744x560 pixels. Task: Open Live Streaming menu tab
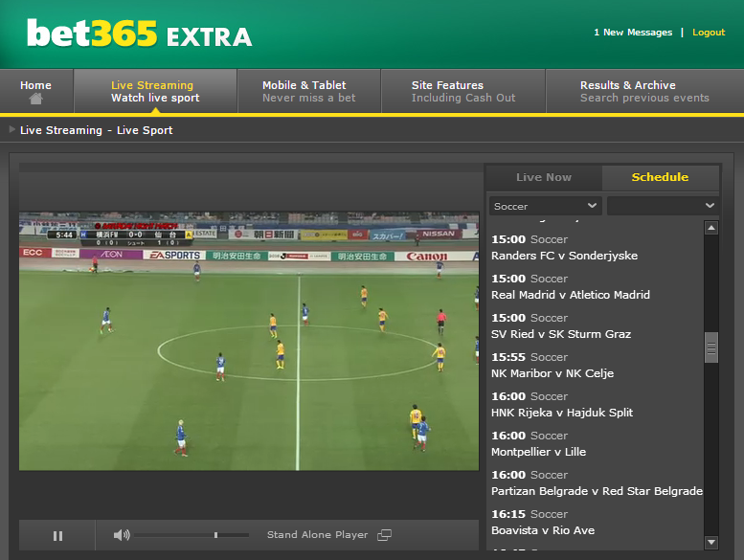point(155,92)
